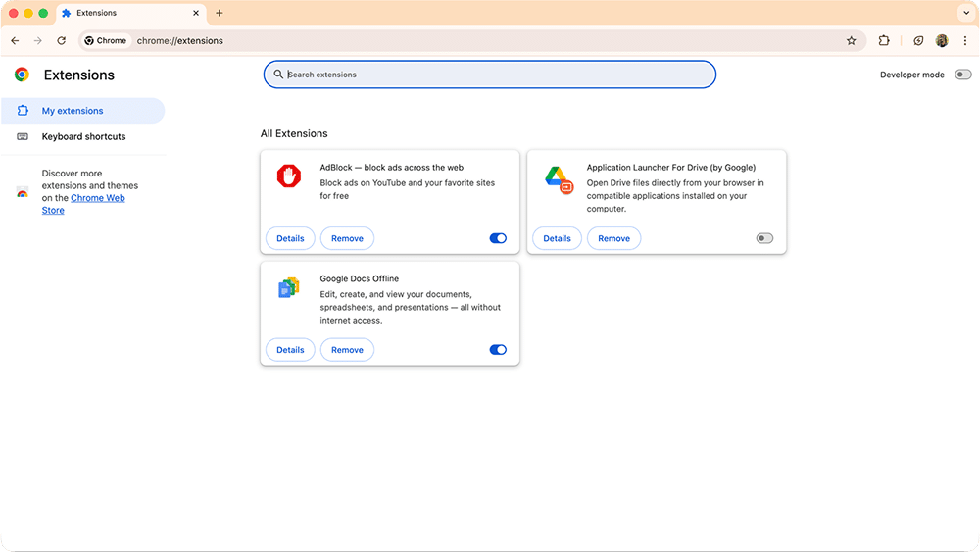Open the Extensions puzzle icon in toolbar

pyautogui.click(x=884, y=41)
